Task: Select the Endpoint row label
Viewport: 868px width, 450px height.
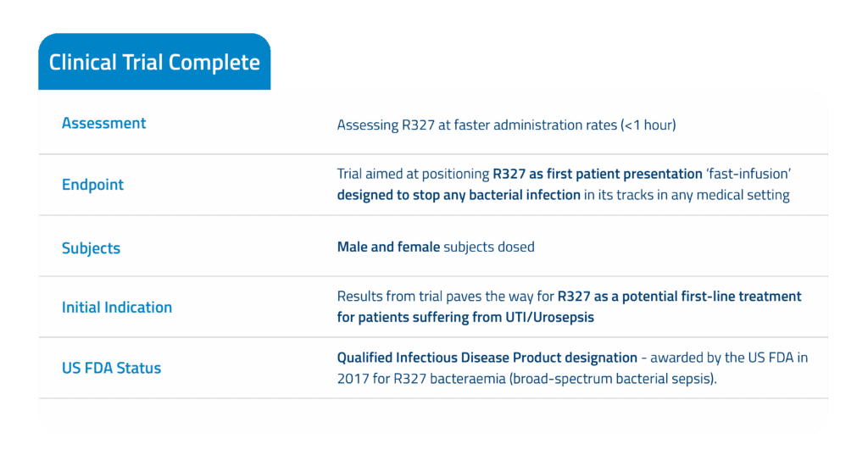Action: coord(92,185)
